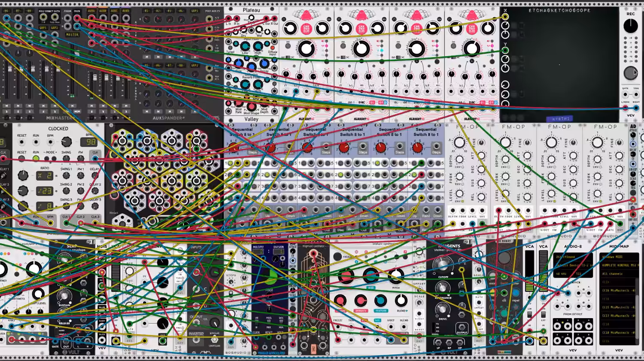Click the PITCH knob on the texture synthesizer
Viewport: 644px width, 361px height.
(x=396, y=276)
